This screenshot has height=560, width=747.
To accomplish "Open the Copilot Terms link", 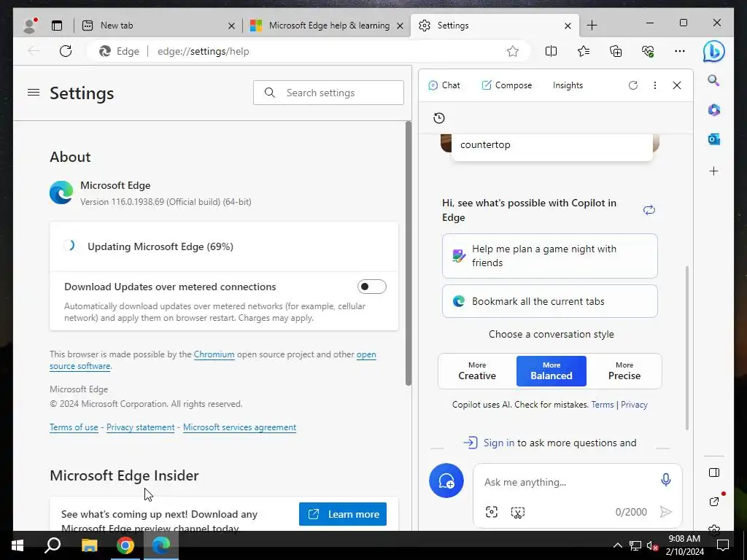I will tap(602, 404).
